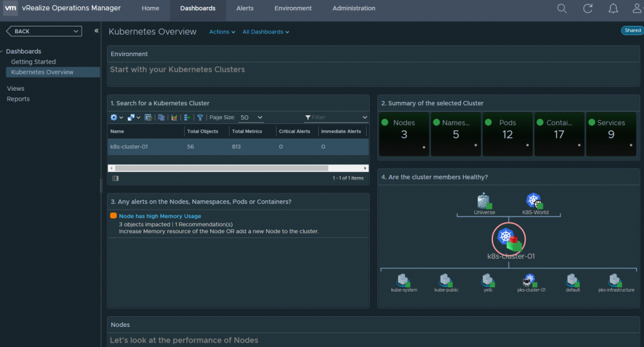Switch to the Alerts tab

(245, 8)
